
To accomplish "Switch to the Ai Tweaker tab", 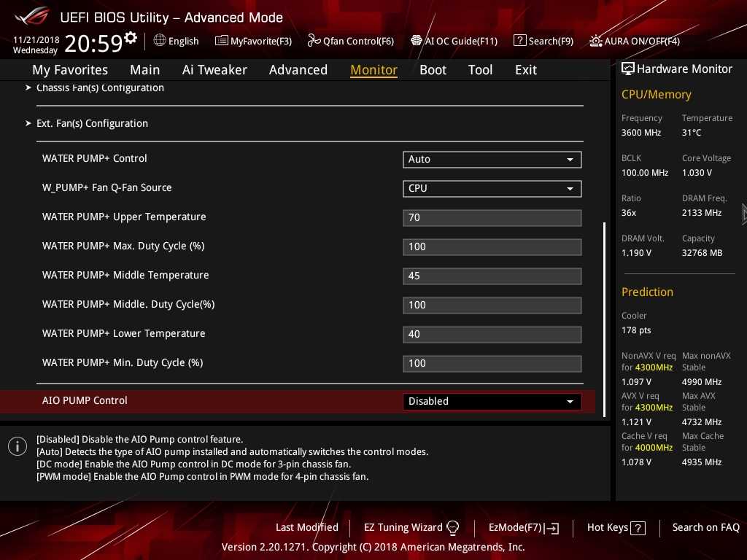I will [214, 70].
